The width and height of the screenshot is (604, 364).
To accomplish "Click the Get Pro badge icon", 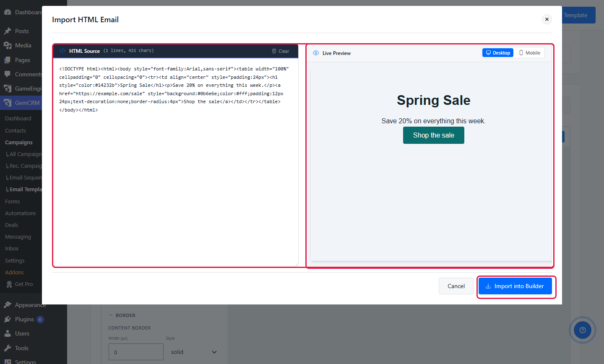I will click(x=9, y=284).
